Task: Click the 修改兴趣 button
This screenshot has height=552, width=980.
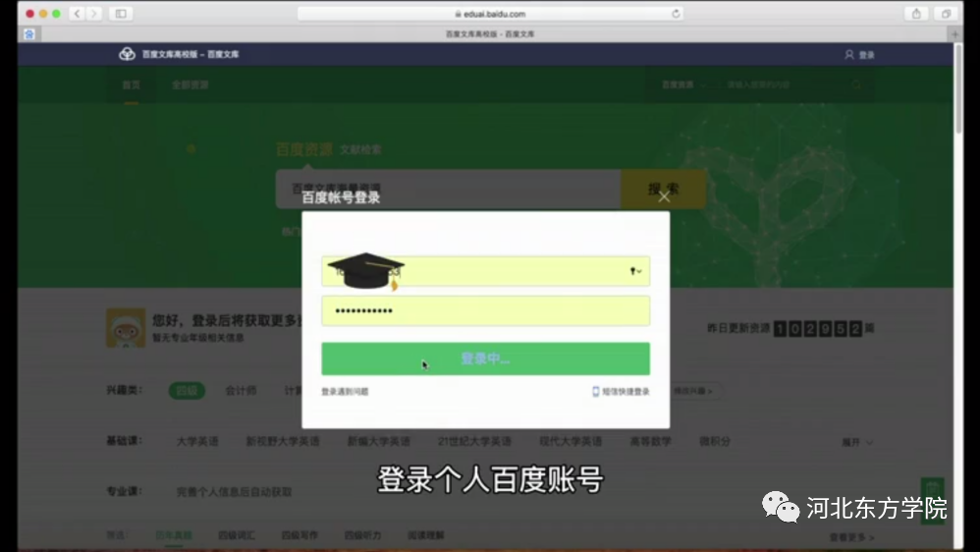Action: [x=695, y=391]
